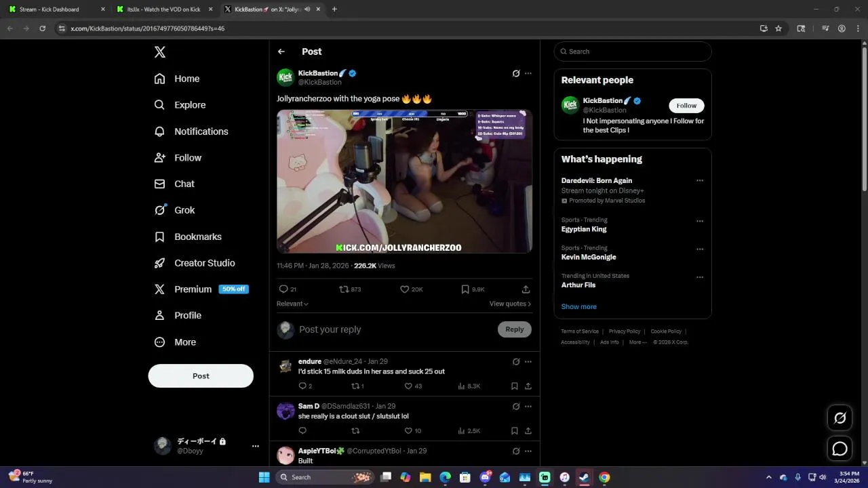The image size is (868, 488).
Task: Open floating Grok button
Action: (x=840, y=418)
